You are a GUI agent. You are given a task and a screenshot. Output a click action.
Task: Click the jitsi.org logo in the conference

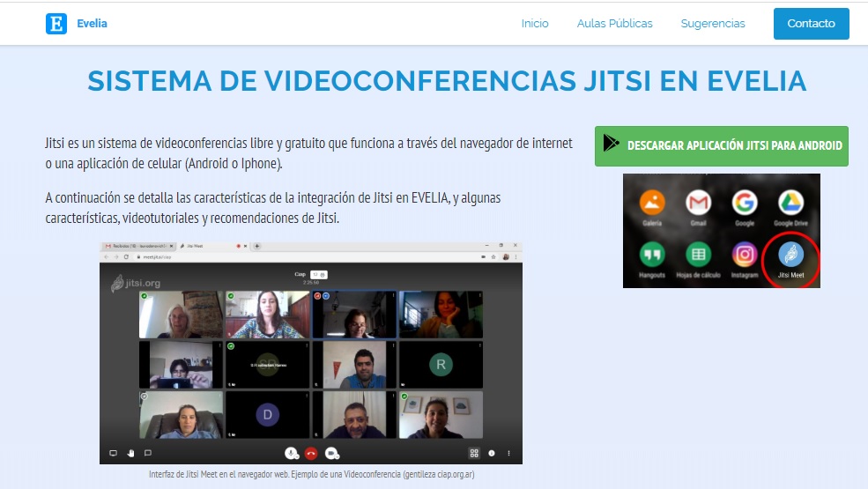point(136,283)
